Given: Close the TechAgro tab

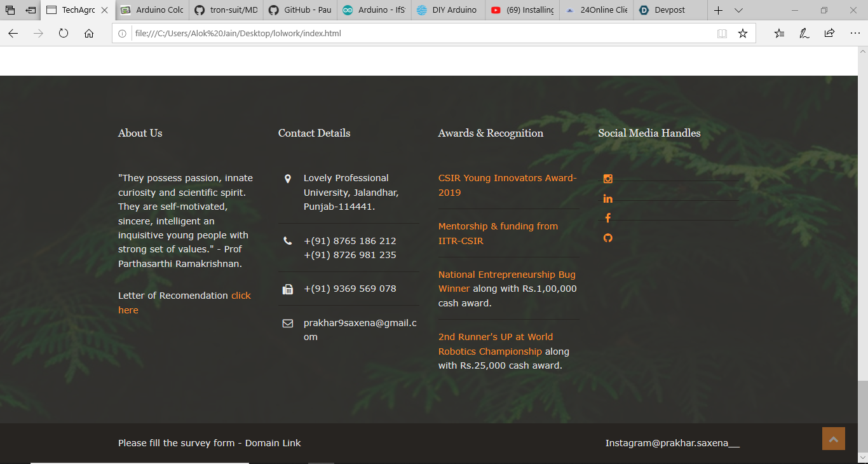Looking at the screenshot, I should [x=105, y=10].
